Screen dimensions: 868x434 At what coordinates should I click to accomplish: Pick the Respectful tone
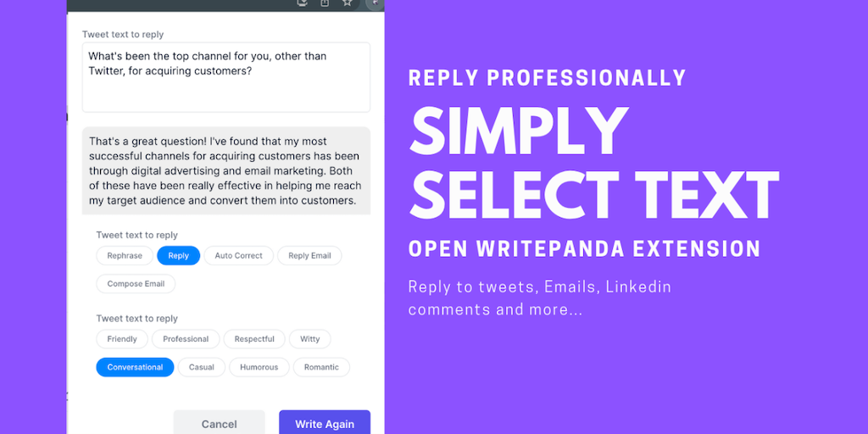pyautogui.click(x=254, y=339)
